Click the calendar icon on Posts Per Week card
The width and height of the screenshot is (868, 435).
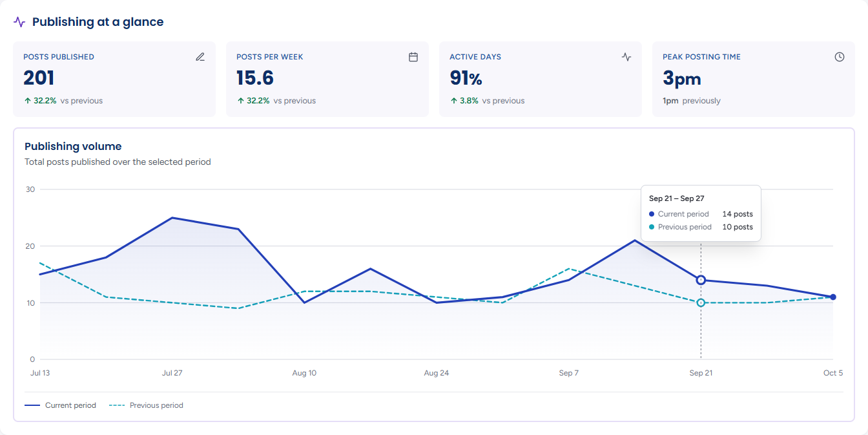[413, 57]
